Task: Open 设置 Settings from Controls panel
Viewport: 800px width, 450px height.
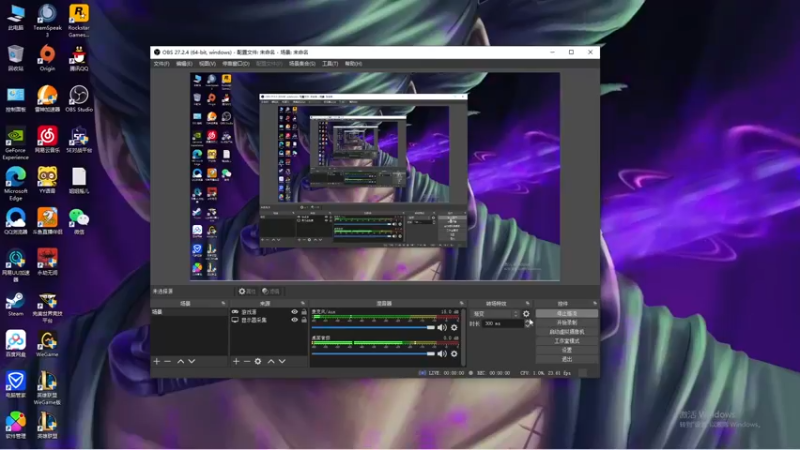Action: pos(566,350)
